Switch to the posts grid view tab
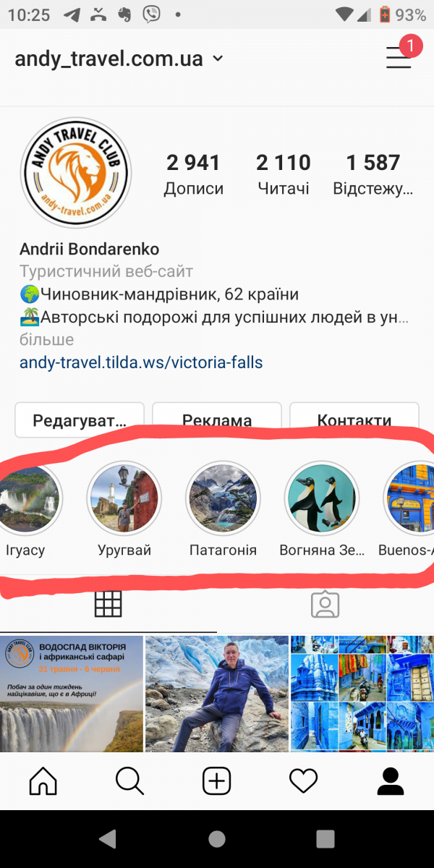434x868 pixels. point(109,605)
